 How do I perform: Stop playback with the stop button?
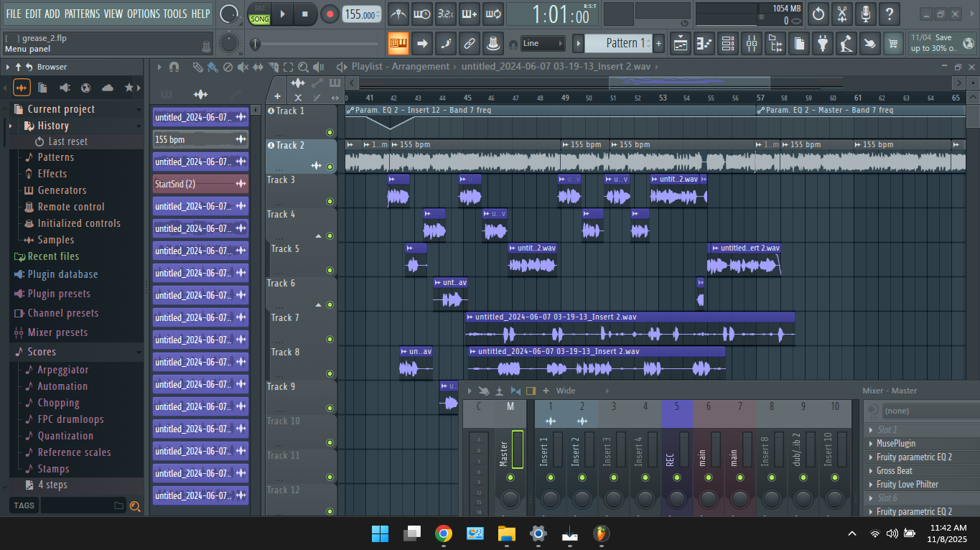click(x=305, y=14)
